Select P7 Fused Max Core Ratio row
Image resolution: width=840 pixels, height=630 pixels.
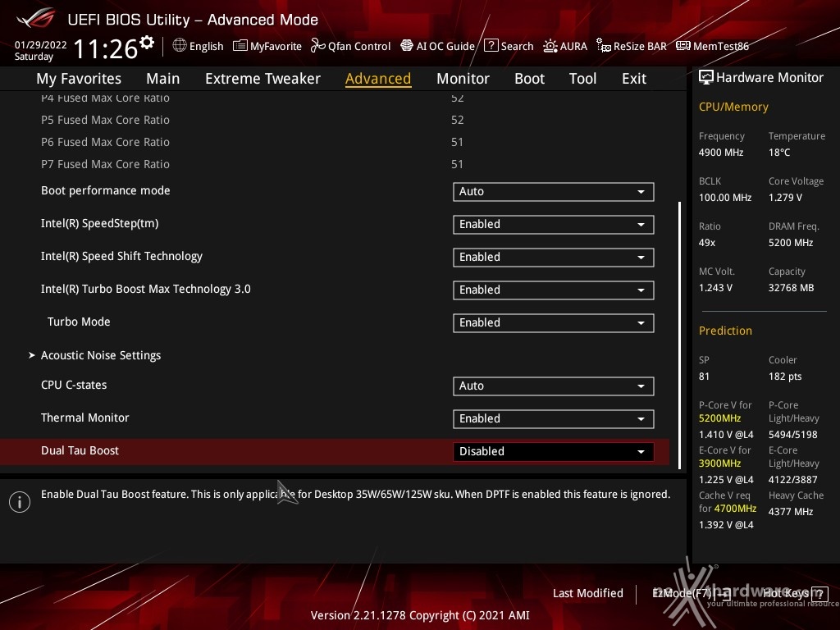point(335,164)
